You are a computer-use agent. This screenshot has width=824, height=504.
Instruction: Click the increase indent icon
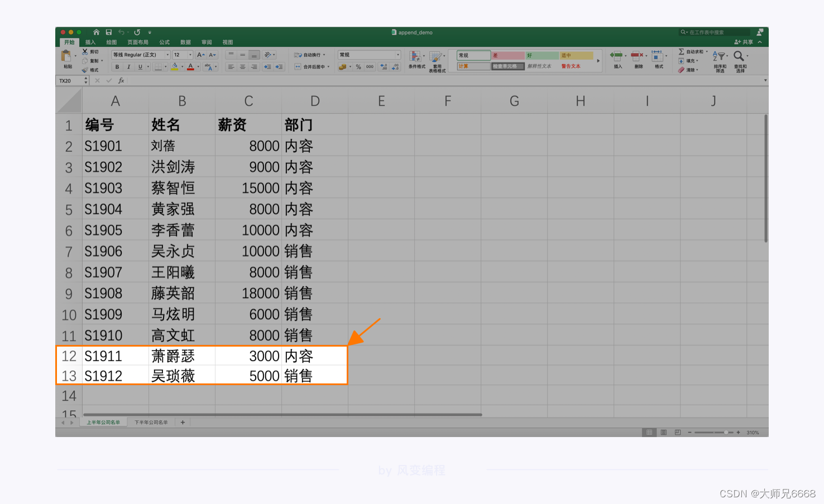pos(279,67)
